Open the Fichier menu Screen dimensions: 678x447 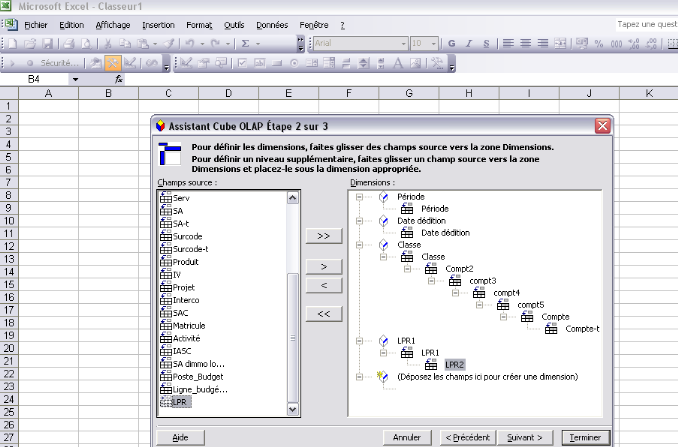(x=36, y=24)
